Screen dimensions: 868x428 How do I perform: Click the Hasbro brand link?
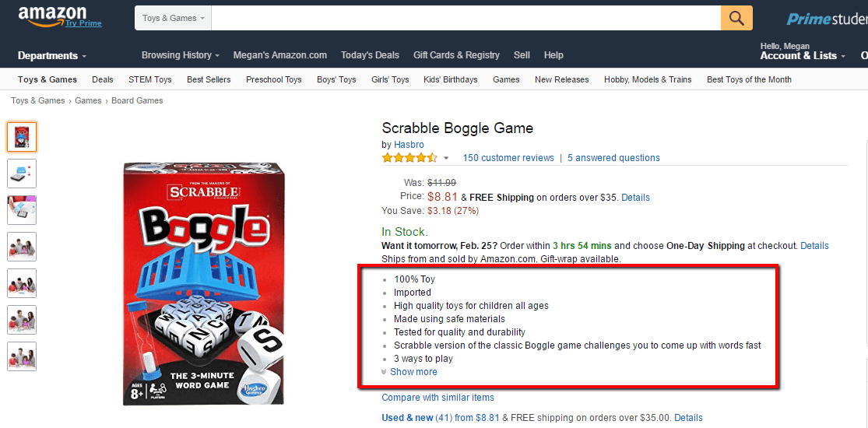click(x=409, y=145)
